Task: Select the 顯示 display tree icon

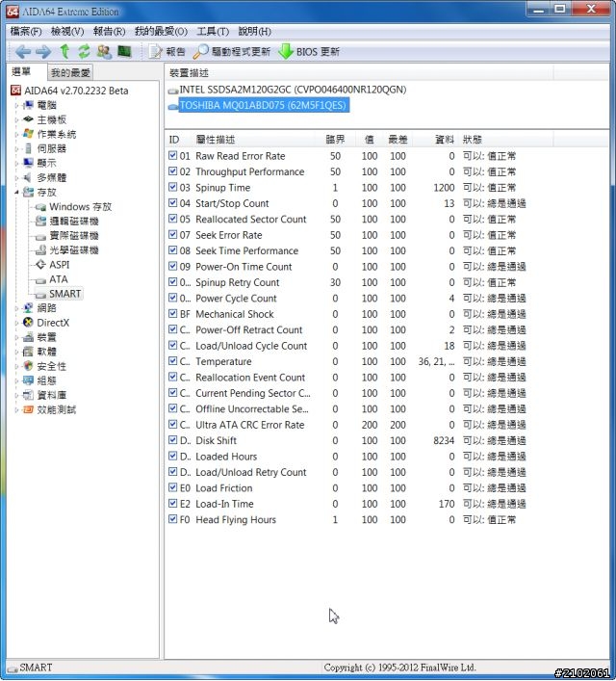Action: click(28, 163)
